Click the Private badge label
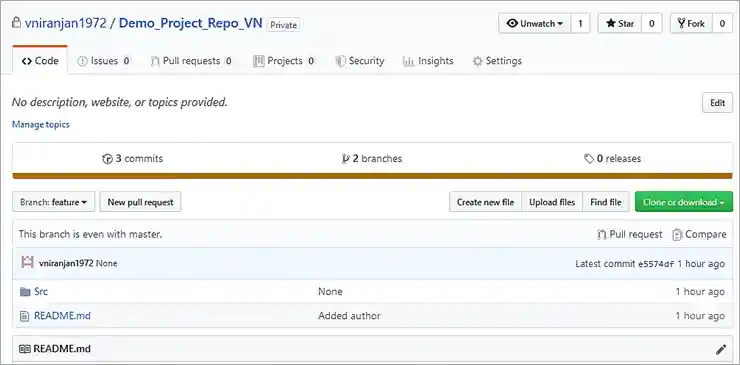Image resolution: width=740 pixels, height=365 pixels. tap(284, 25)
